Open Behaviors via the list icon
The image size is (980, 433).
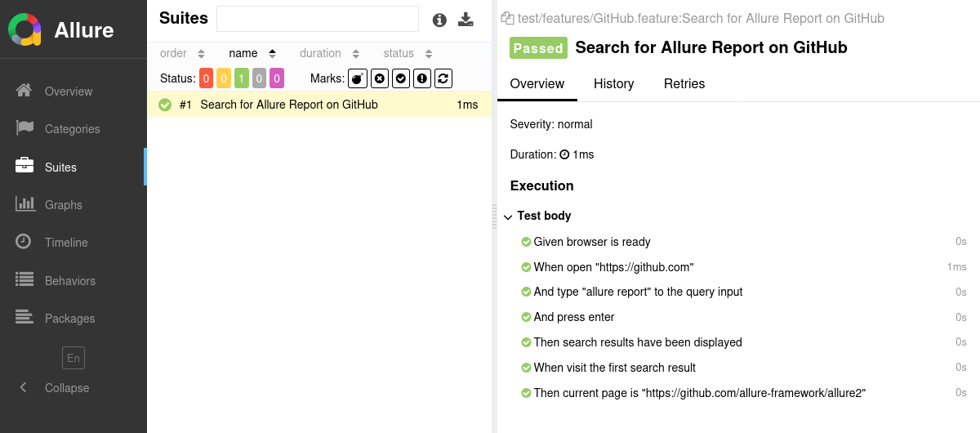24,280
